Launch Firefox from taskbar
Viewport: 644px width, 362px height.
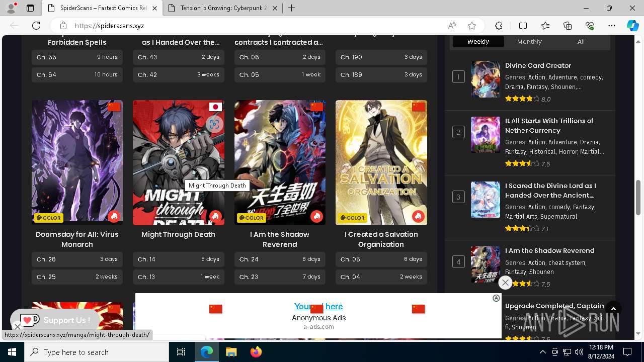pyautogui.click(x=256, y=352)
